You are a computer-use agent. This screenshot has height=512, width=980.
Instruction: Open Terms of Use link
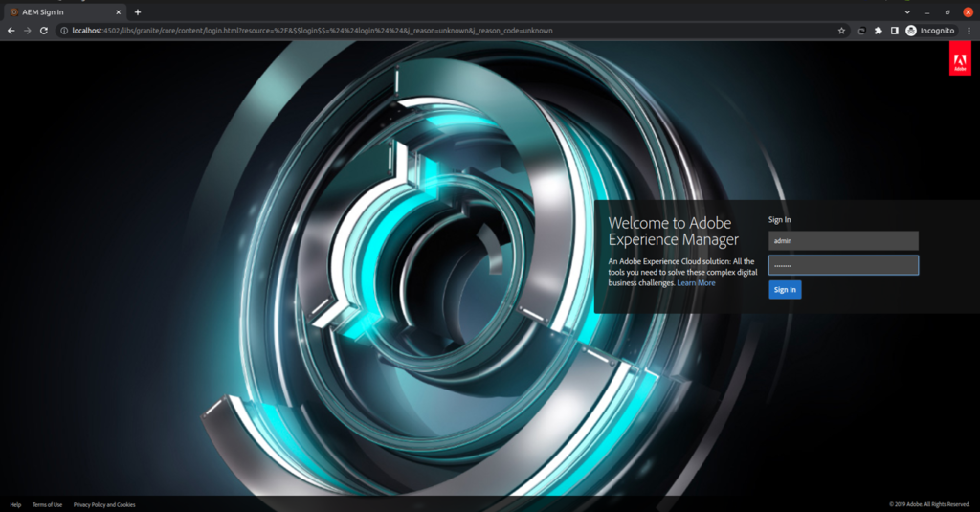[48, 504]
